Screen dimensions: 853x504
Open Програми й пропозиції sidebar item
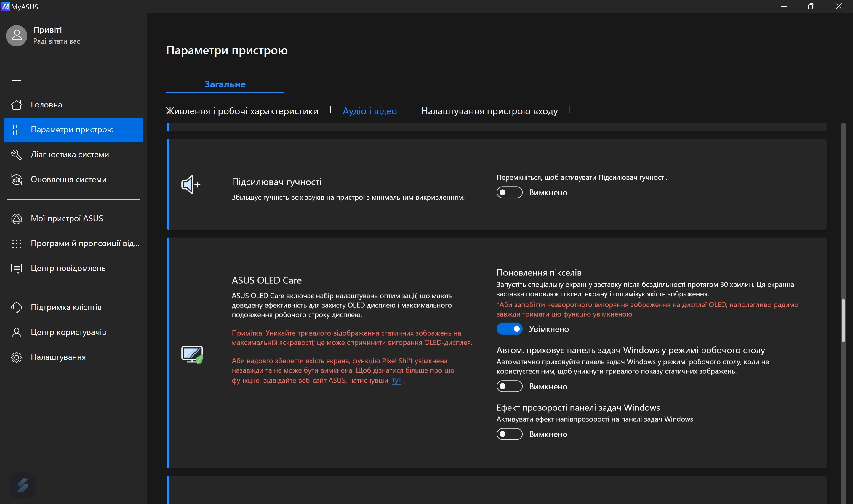(x=85, y=243)
